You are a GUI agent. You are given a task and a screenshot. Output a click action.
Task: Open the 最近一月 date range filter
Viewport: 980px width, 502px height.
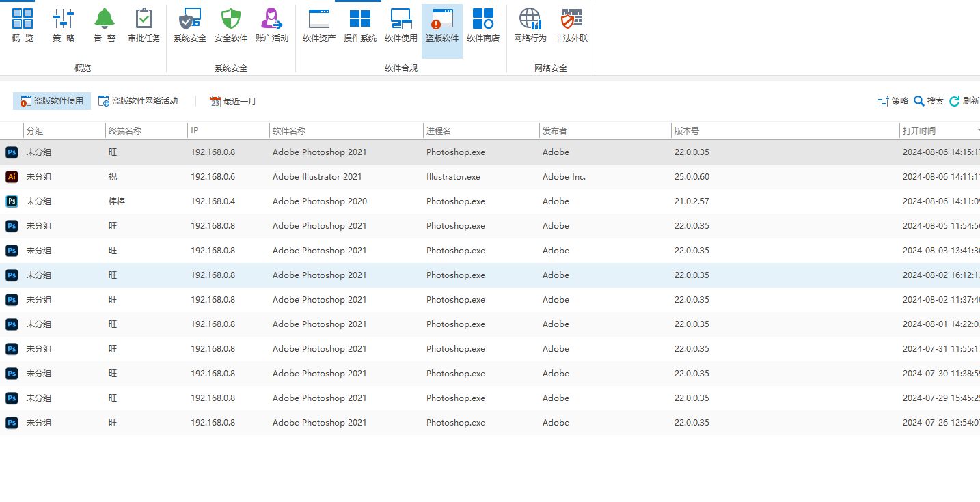(x=232, y=101)
